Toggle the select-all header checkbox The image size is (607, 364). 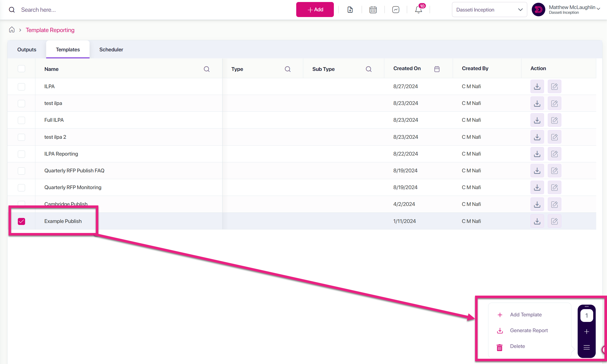22,69
